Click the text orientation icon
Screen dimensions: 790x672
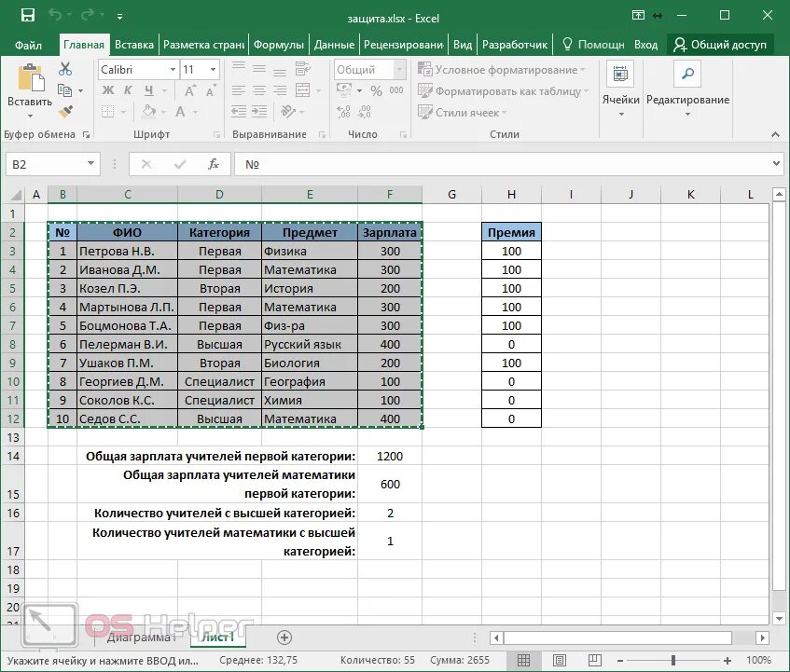tap(287, 111)
